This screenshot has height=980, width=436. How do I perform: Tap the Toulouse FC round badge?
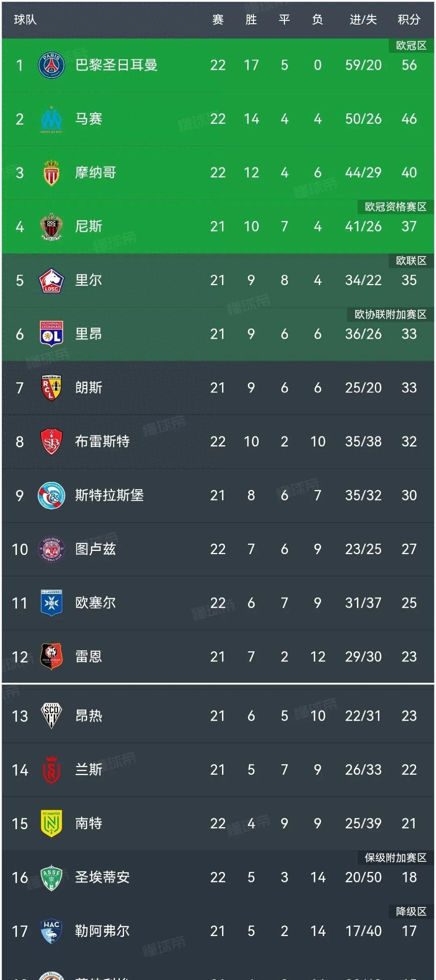(51, 549)
